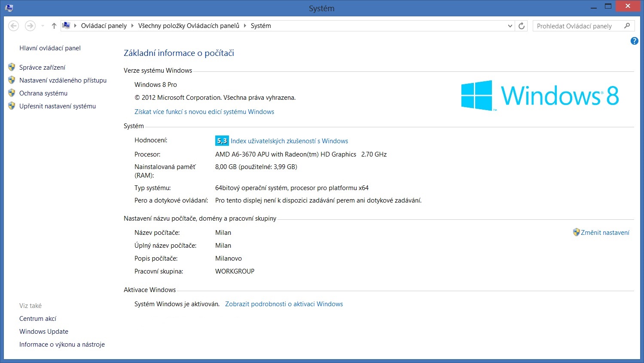Image resolution: width=644 pixels, height=363 pixels.
Task: Click the Základní informace o počítači heading
Action: point(179,53)
